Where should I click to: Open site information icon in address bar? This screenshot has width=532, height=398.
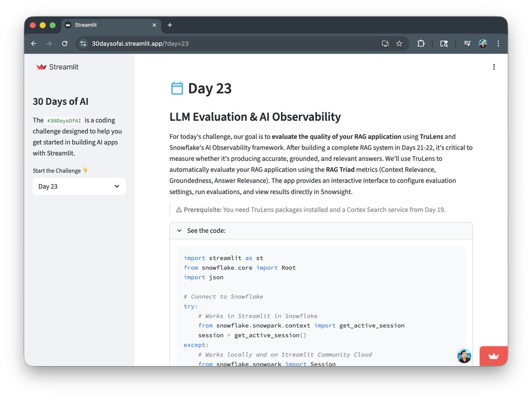[83, 43]
